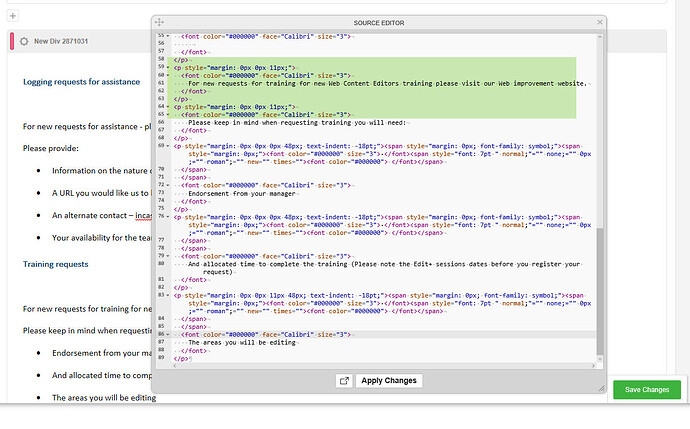Click bullet 'Information on the nature'
The height and width of the screenshot is (429, 690).
(101, 171)
